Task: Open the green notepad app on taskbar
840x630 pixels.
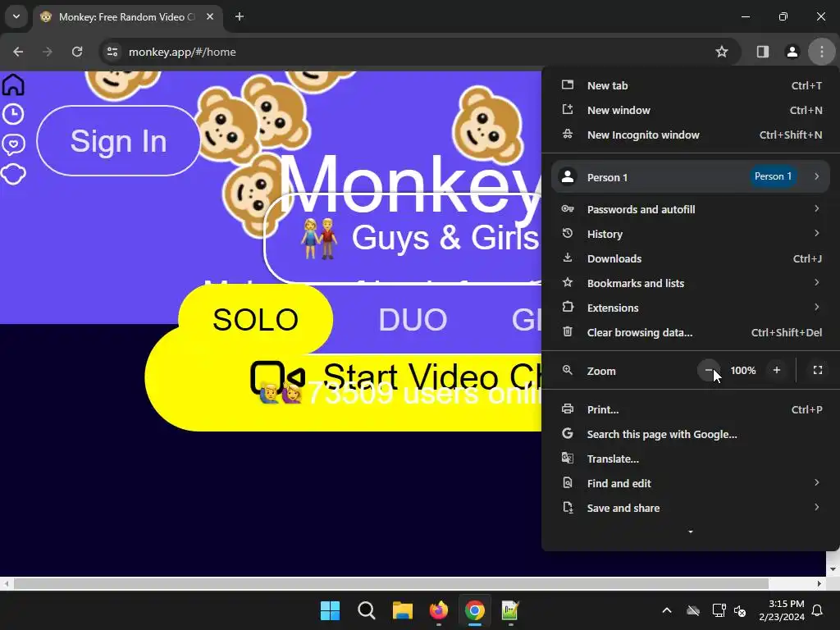Action: click(x=510, y=610)
